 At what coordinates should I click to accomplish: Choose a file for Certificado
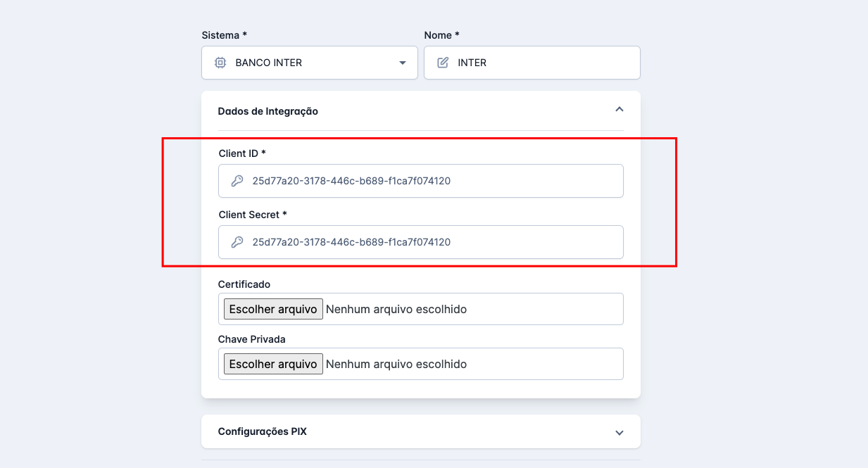pos(273,309)
